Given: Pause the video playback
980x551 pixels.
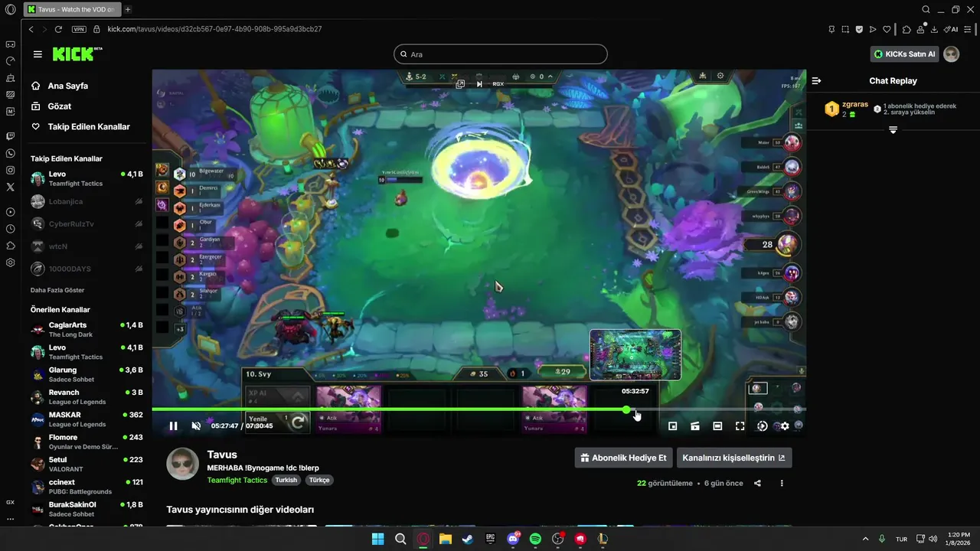Looking at the screenshot, I should (173, 426).
